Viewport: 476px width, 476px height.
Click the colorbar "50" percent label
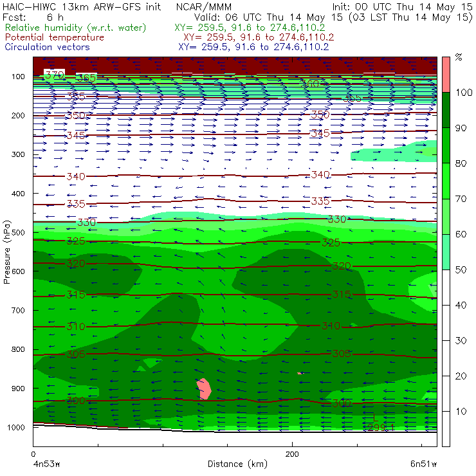click(461, 270)
